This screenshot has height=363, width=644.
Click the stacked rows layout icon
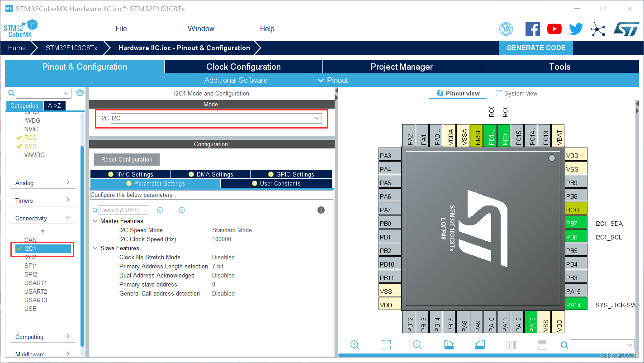[x=542, y=345]
